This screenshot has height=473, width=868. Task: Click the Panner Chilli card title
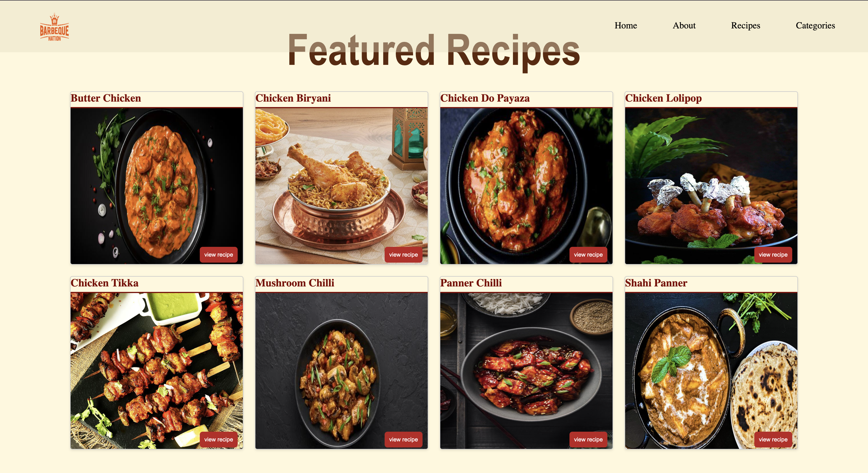[x=471, y=283]
